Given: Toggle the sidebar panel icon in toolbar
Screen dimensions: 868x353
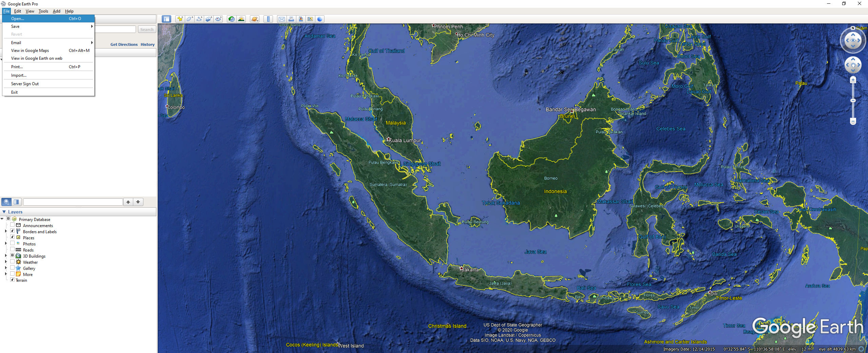Looking at the screenshot, I should [x=166, y=19].
